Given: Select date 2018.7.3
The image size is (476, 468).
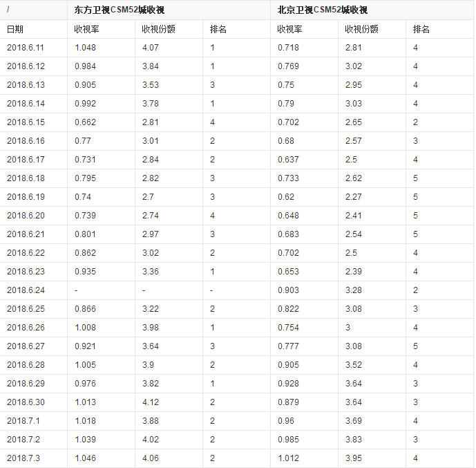Looking at the screenshot, I should tap(23, 458).
